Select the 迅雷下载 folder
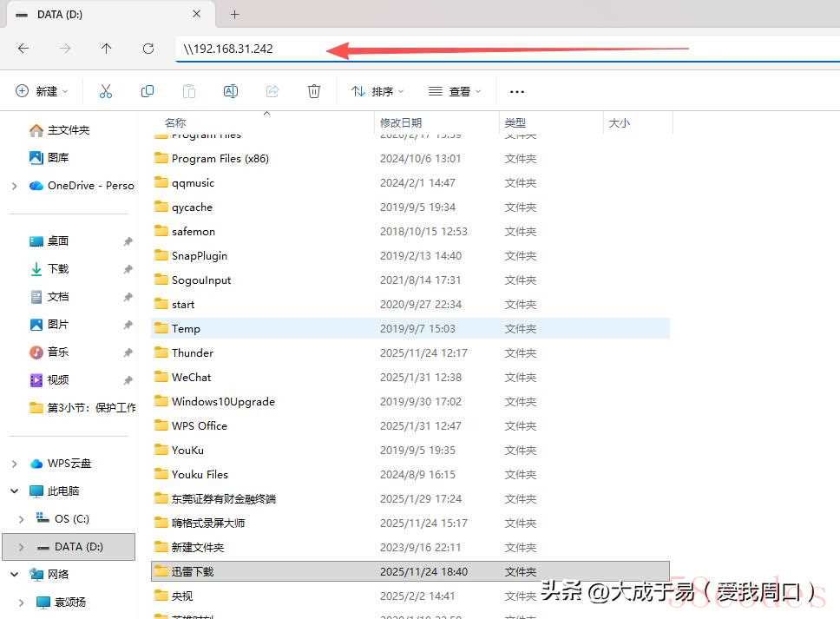Image resolution: width=840 pixels, height=619 pixels. tap(410, 571)
